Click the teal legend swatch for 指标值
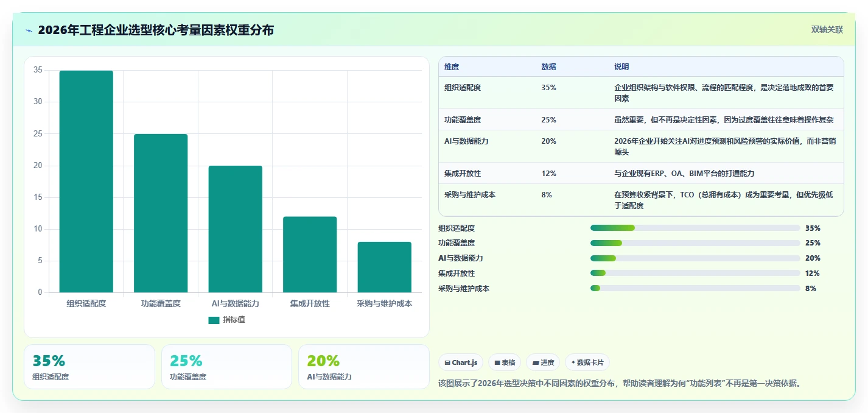This screenshot has width=868, height=413. tap(214, 320)
